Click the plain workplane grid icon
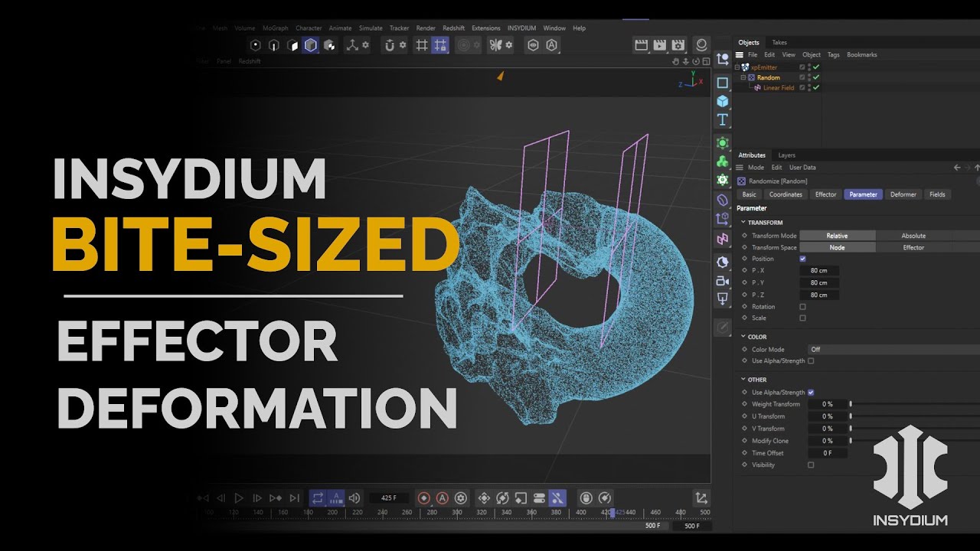The image size is (980, 551). [x=421, y=45]
